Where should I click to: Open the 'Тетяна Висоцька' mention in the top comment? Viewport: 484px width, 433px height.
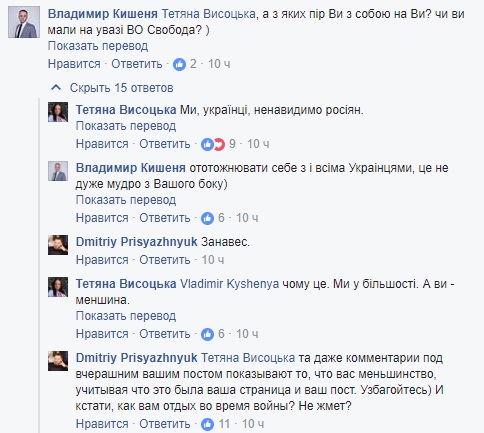pyautogui.click(x=209, y=14)
